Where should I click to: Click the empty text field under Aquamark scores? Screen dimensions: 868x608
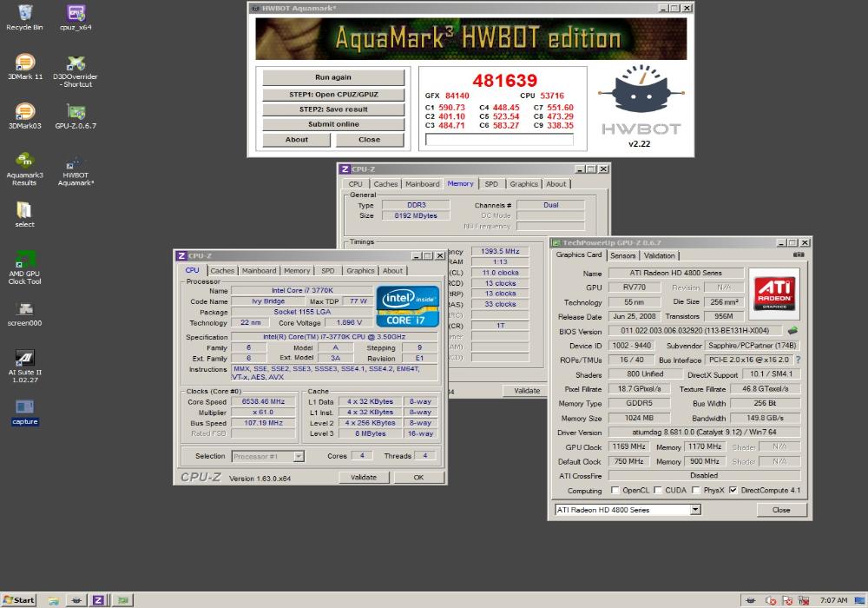(499, 140)
